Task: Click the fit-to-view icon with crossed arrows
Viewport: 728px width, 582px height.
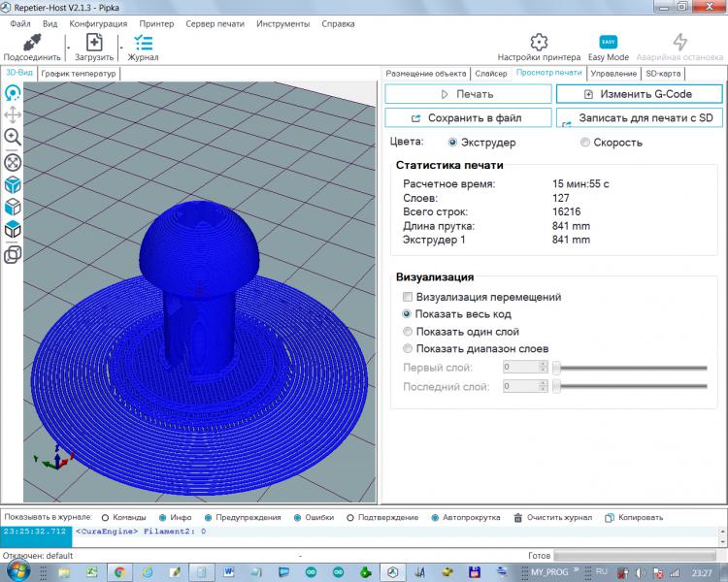Action: (x=14, y=161)
